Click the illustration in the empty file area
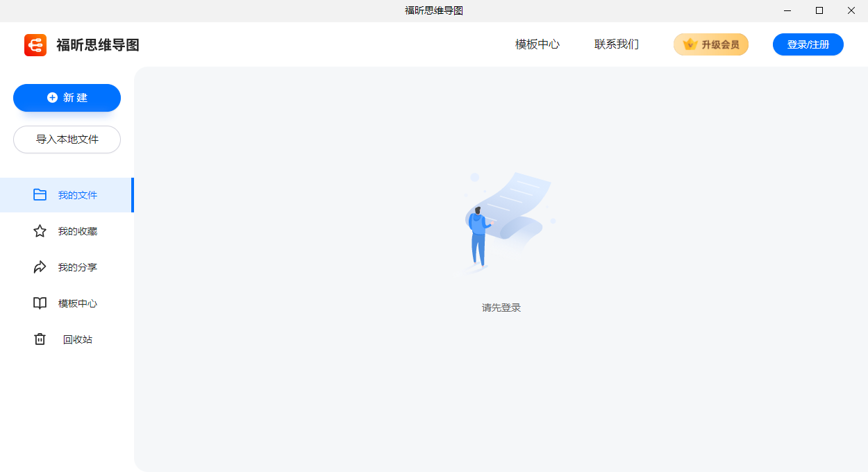Image resolution: width=868 pixels, height=472 pixels. (501, 222)
